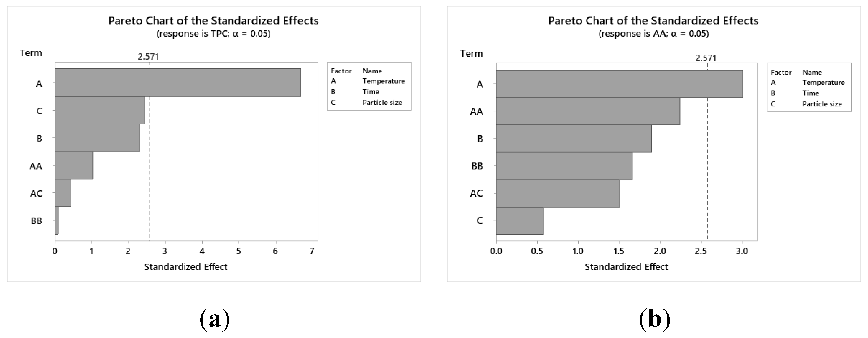Image resolution: width=868 pixels, height=338 pixels.
Task: Click the "response is TPC" subtitle
Action: point(213,34)
